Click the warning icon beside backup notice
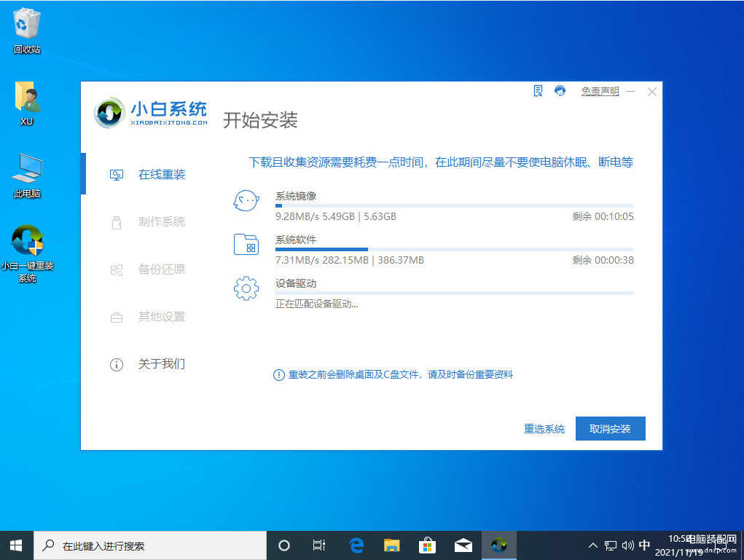The width and height of the screenshot is (744, 560). point(278,375)
